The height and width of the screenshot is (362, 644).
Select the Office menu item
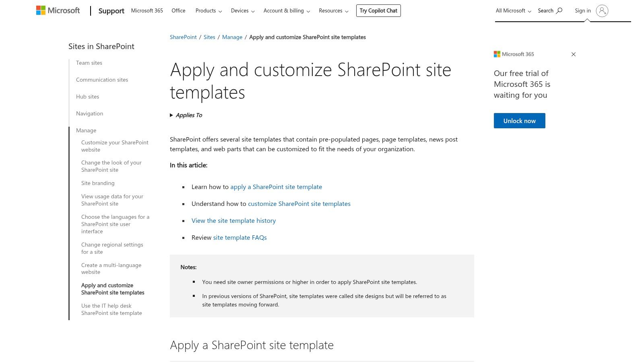[x=178, y=11]
